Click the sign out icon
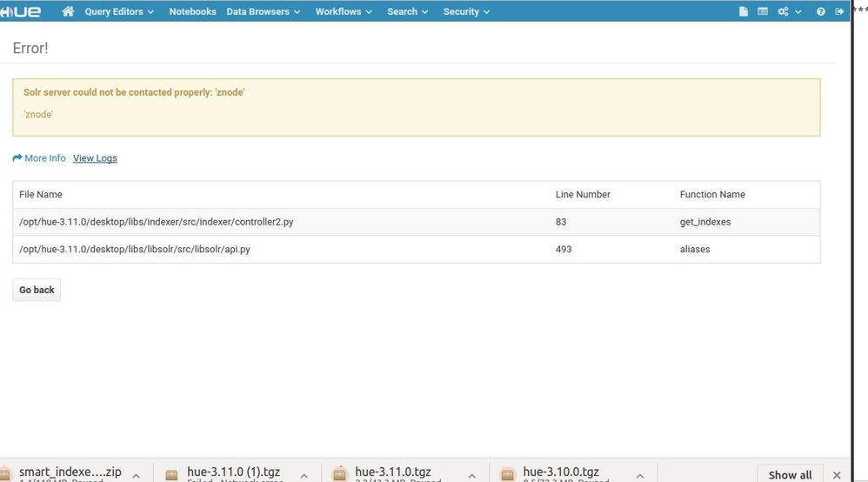Screen dimensions: 868x482 point(839,11)
